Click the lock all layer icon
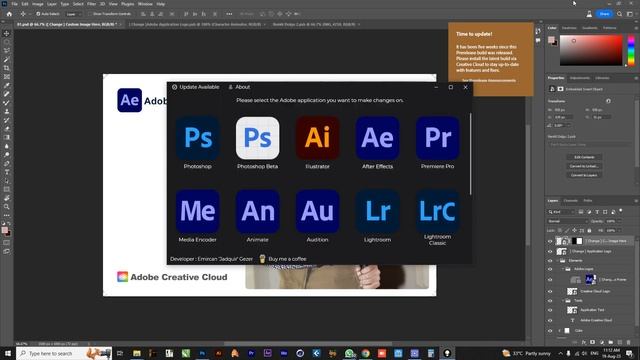Viewport: 640px width, 360px height. coord(589,231)
